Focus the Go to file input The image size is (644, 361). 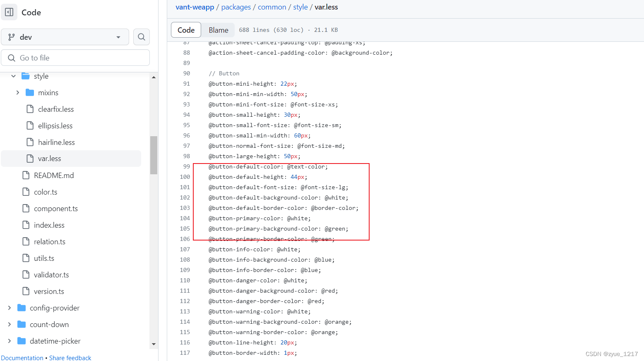pos(75,58)
